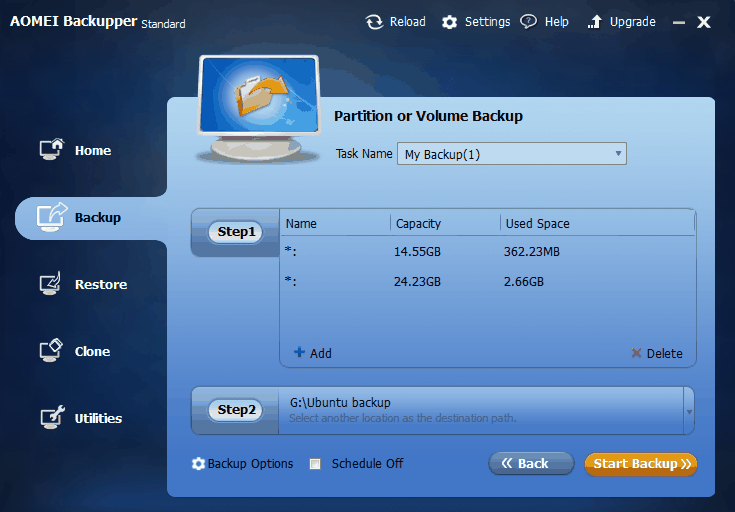
Task: Click the Reload label in top bar
Action: 407,22
